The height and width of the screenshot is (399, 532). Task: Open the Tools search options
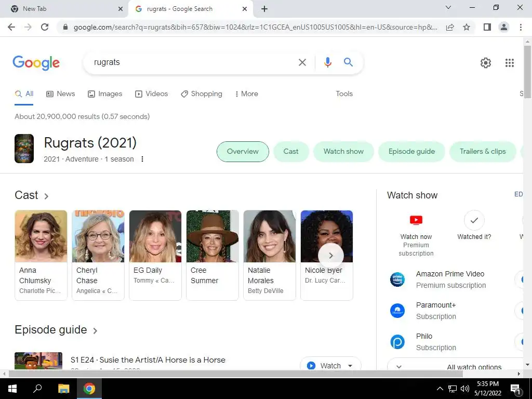tap(344, 94)
